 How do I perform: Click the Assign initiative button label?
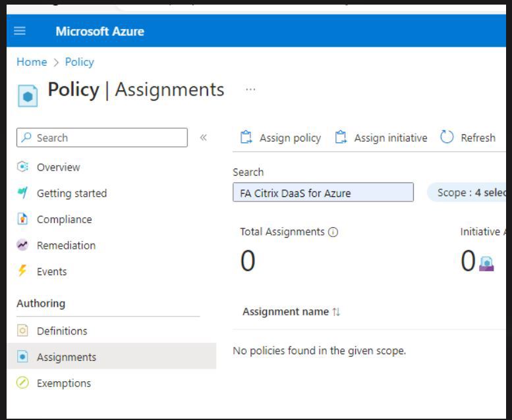coord(391,138)
